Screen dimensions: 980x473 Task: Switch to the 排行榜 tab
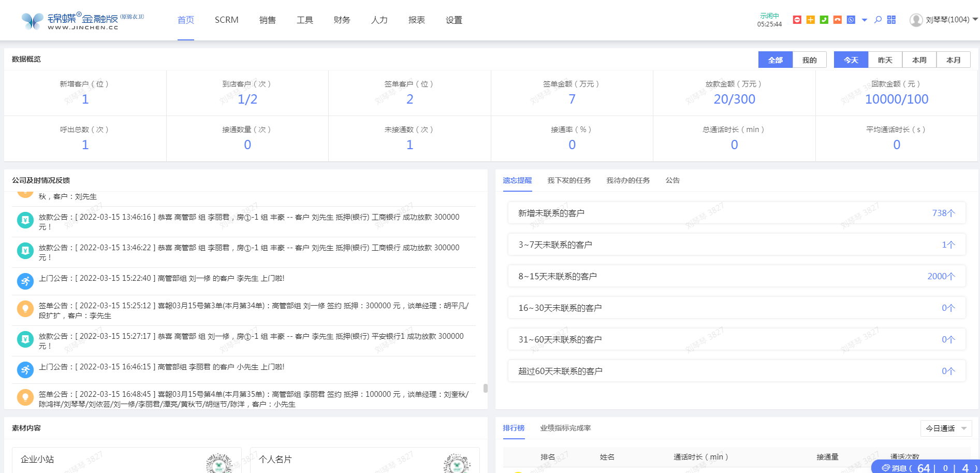(x=514, y=428)
